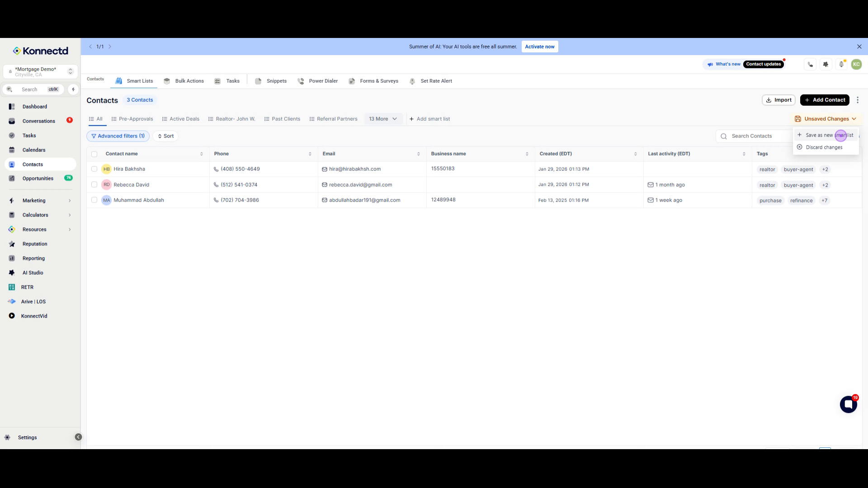This screenshot has height=488, width=868.
Task: Click Add smart list
Action: pos(429,119)
